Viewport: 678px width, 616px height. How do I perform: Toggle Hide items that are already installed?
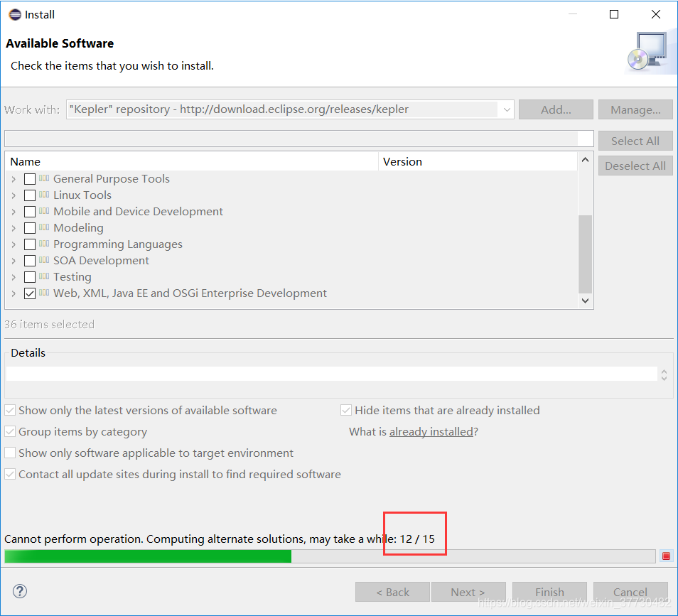346,410
